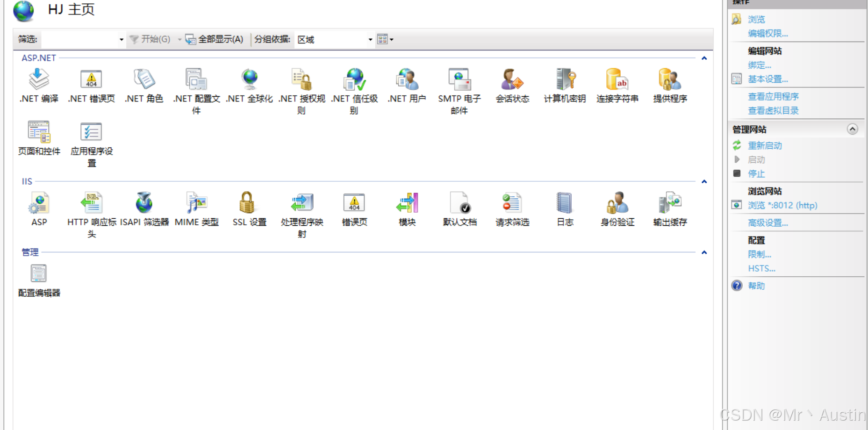
Task: Collapse the 管理 group
Action: 704,253
